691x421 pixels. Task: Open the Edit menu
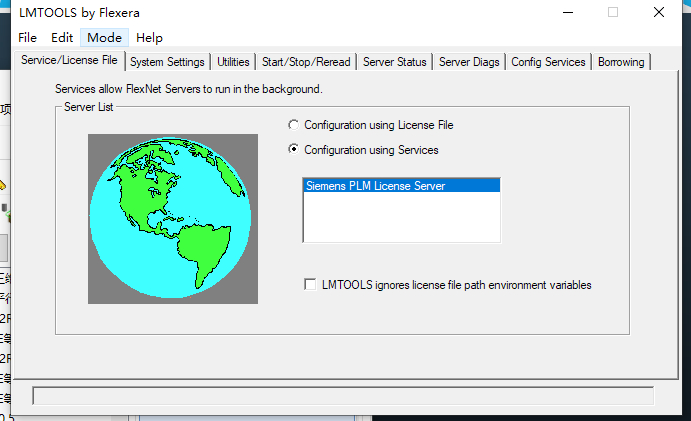point(62,38)
